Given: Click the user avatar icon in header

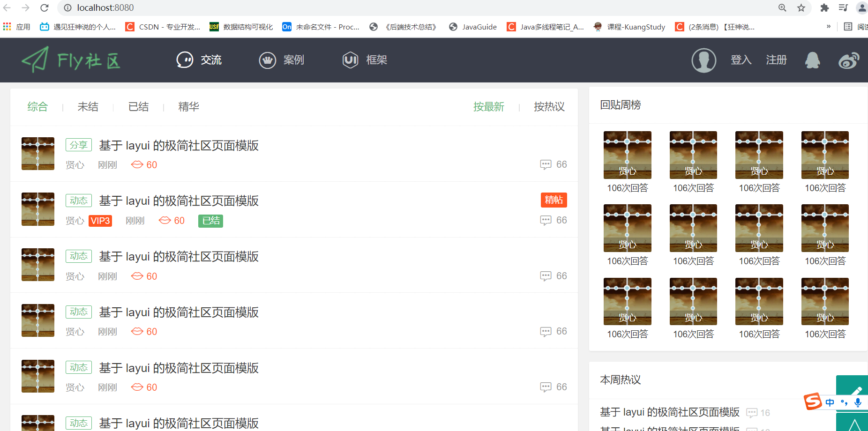Looking at the screenshot, I should (704, 60).
